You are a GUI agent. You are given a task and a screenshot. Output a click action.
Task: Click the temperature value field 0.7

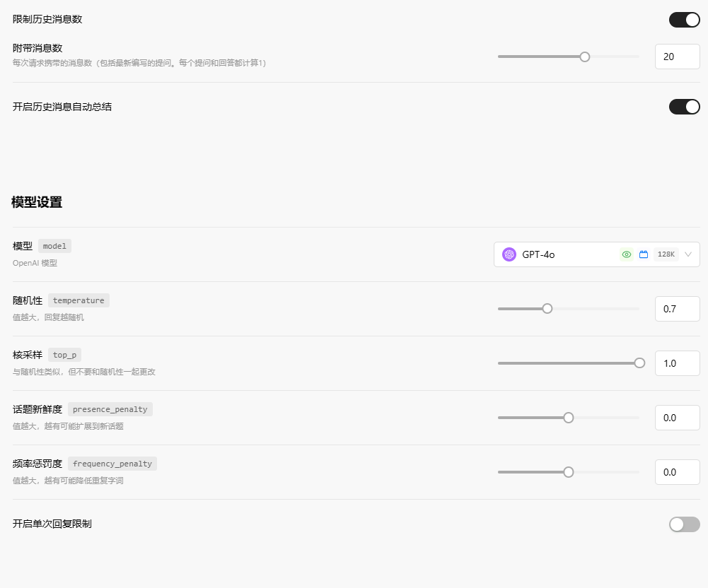click(x=677, y=309)
